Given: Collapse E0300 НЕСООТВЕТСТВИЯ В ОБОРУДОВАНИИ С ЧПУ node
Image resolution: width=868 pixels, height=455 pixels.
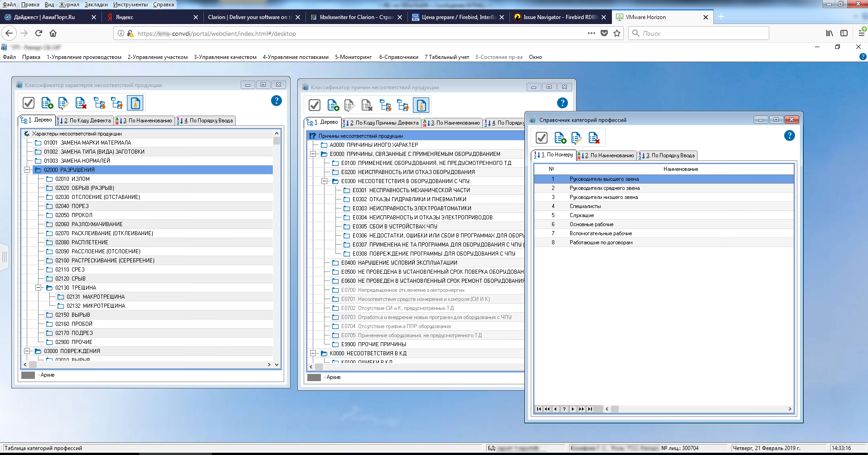Looking at the screenshot, I should click(325, 181).
